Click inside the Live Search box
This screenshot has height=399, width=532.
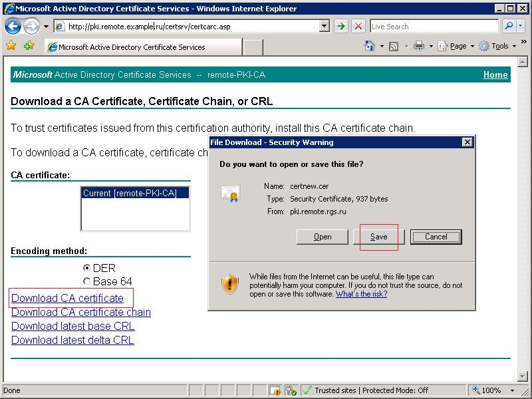[434, 27]
